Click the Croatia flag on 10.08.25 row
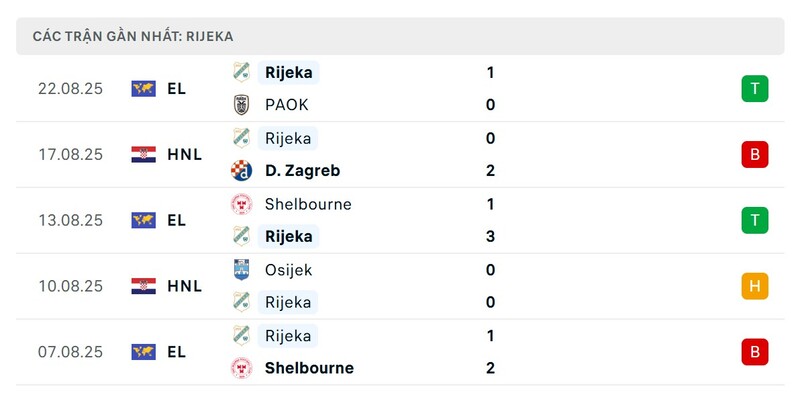This screenshot has height=401, width=800. (143, 286)
